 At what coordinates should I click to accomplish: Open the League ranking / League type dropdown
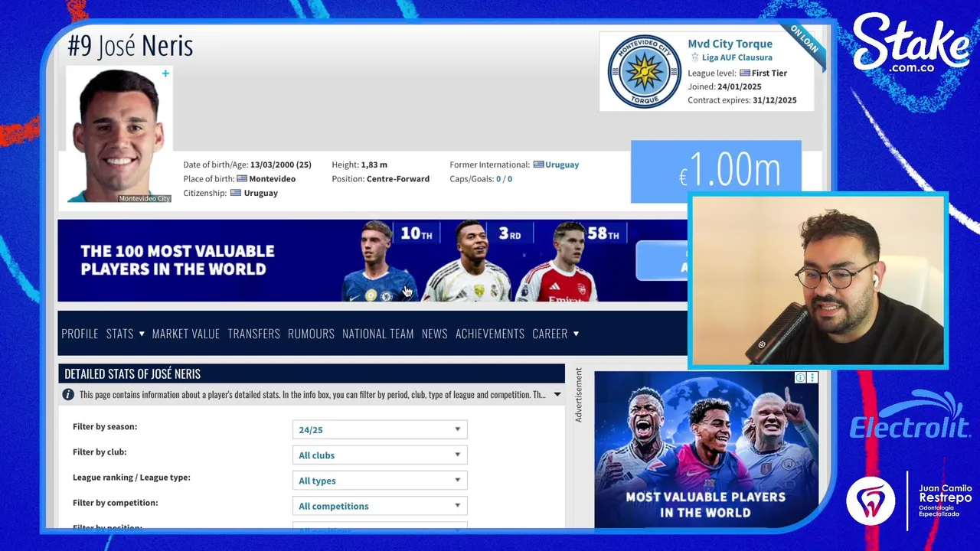(x=380, y=481)
